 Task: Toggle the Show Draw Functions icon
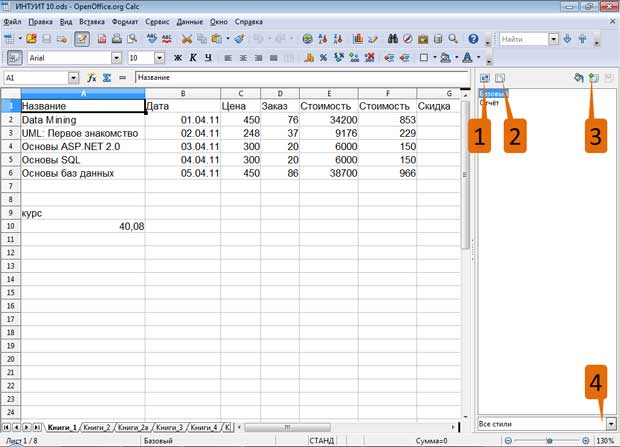click(373, 39)
